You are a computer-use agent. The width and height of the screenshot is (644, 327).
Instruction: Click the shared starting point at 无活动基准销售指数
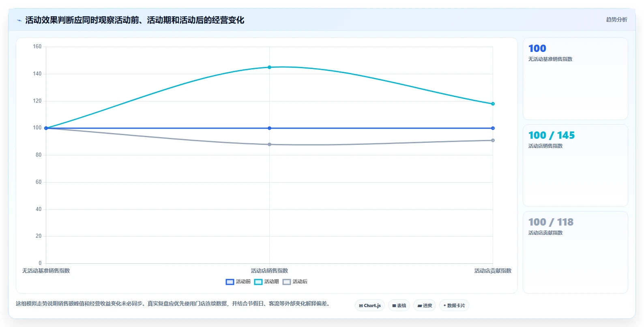46,128
